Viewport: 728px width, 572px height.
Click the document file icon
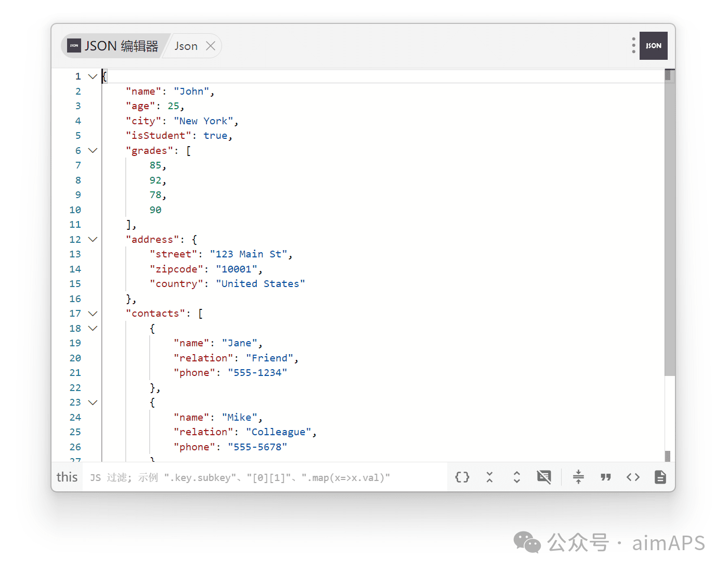pos(660,477)
